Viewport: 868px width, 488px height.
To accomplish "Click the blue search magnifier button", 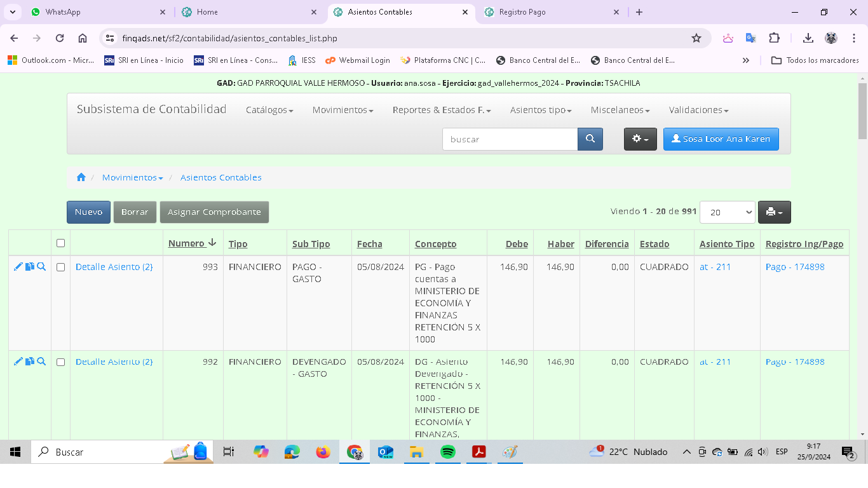I will pos(590,139).
